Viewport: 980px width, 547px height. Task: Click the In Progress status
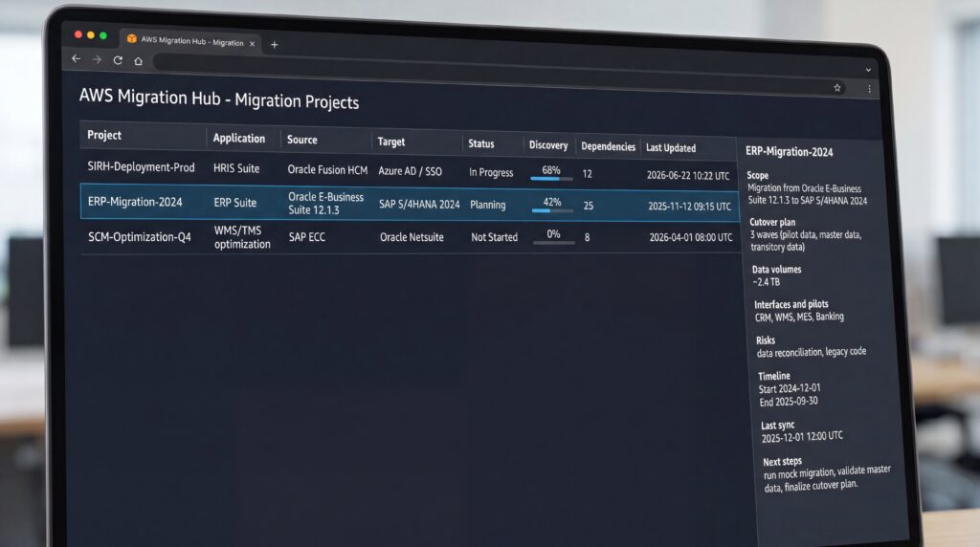(491, 172)
